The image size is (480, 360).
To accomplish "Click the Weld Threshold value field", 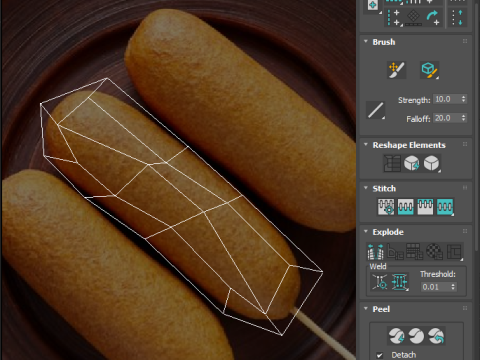I will tap(435, 287).
